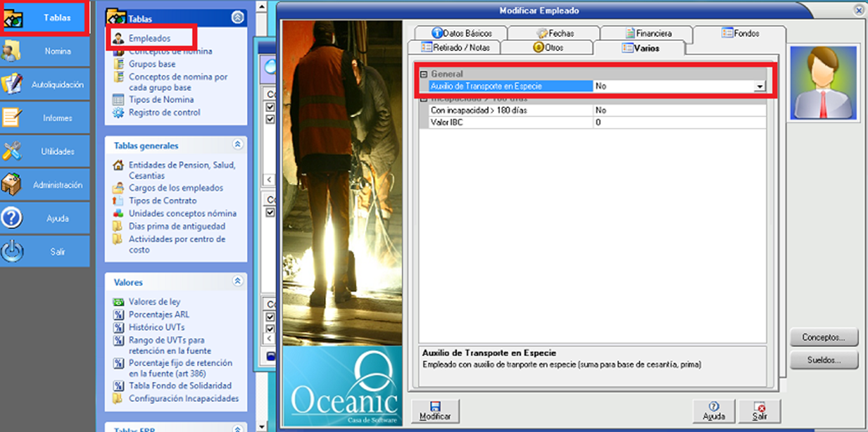Screen dimensions: 868x432
Task: Open Auxilio de Transporte en Especie dropdown
Action: pos(759,86)
